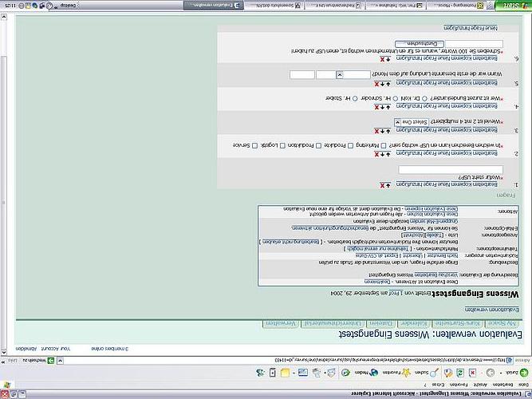Open the dropdown arrow beside the Mail icon
532x399 pixels.
[325, 373]
